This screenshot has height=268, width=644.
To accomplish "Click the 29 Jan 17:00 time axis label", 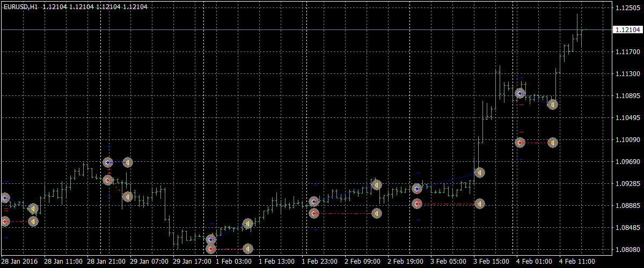I will point(192,262).
